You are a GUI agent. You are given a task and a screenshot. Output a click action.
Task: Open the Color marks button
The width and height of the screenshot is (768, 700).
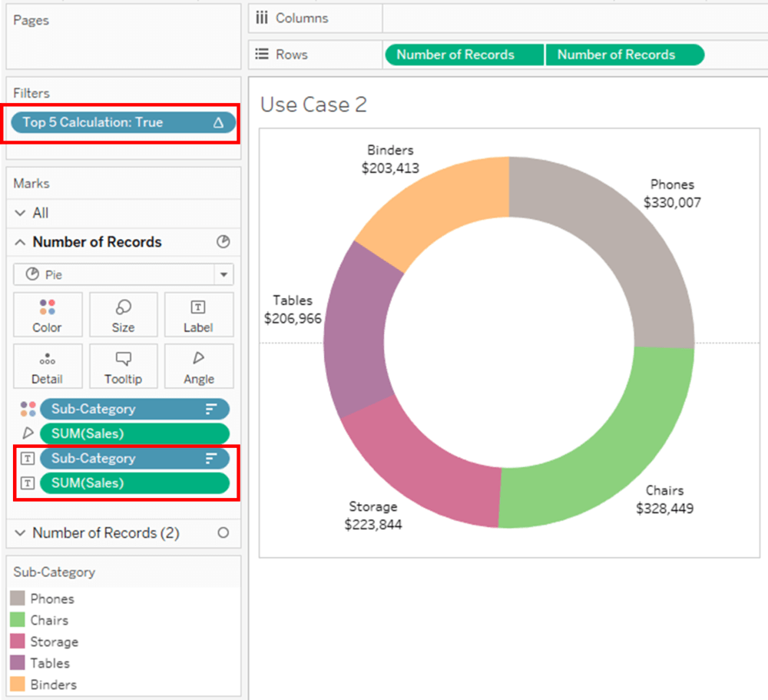48,314
